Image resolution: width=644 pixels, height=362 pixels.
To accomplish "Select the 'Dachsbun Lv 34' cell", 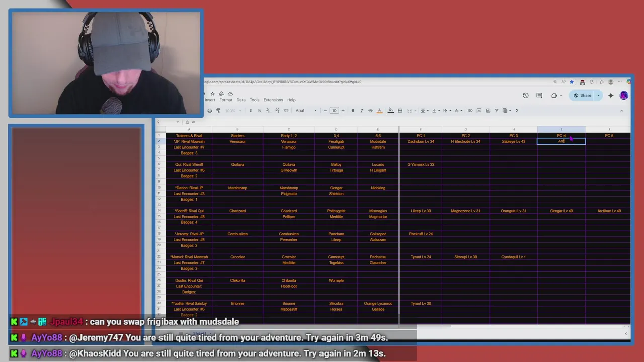I will (x=421, y=141).
